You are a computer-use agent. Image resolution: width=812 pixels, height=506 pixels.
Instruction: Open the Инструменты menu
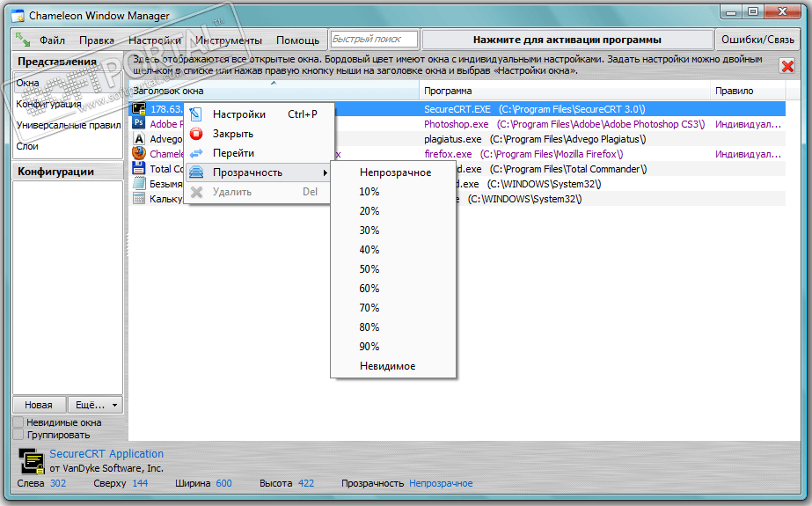click(x=229, y=40)
